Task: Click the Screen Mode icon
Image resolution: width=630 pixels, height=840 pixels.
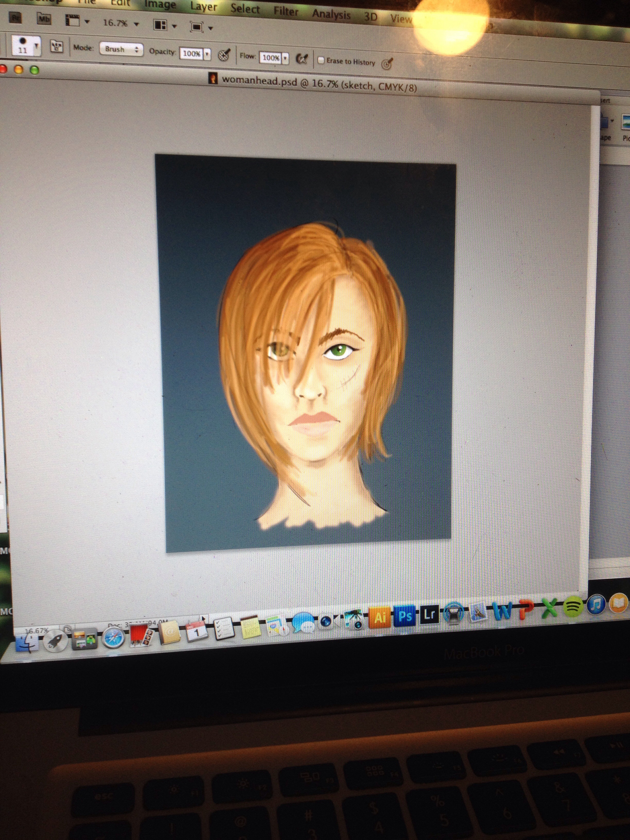Action: [196, 27]
